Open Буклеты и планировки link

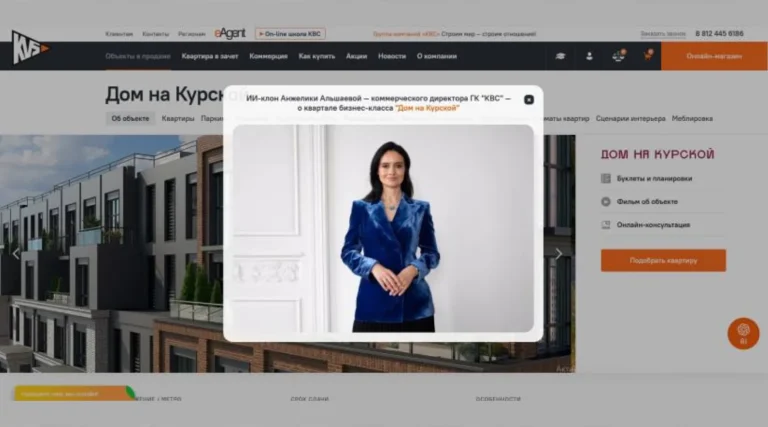coord(654,178)
